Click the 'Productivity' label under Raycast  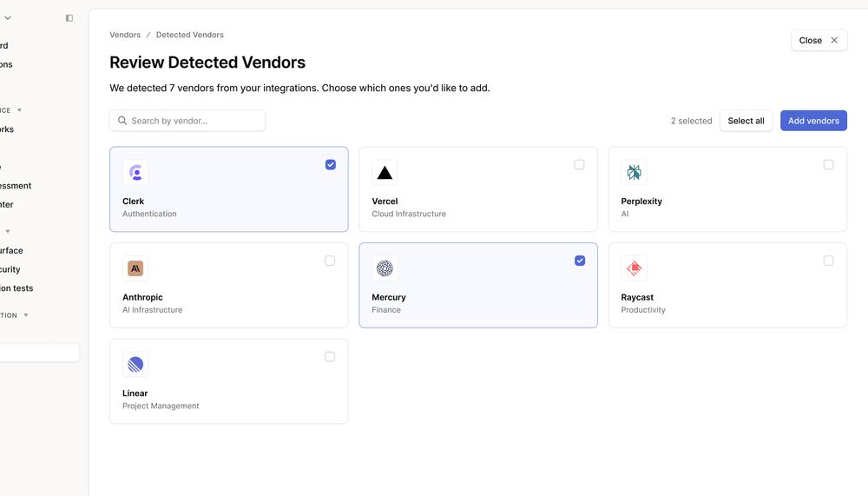[x=643, y=309]
